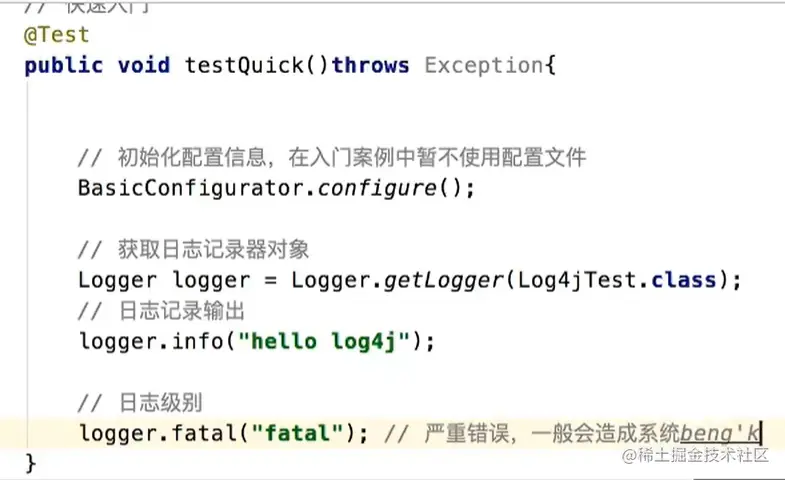Click the closing brace of the method
Screen dimensions: 785x480
point(31,463)
